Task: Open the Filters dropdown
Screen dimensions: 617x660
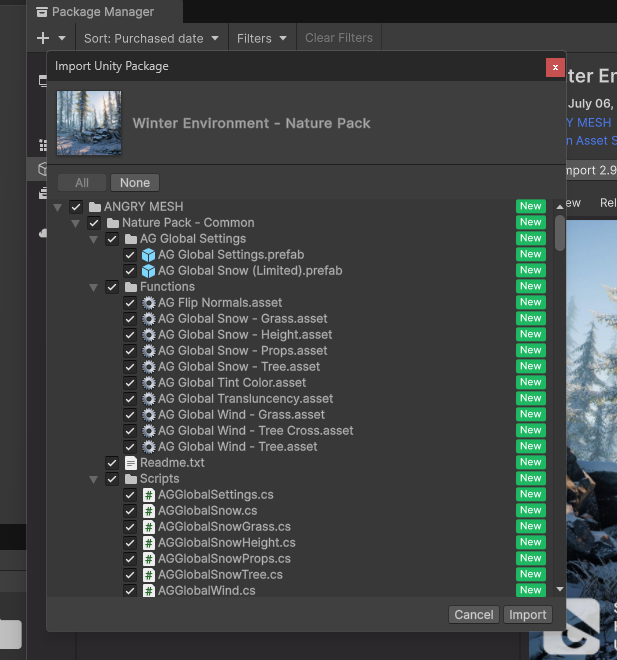Action: tap(262, 38)
